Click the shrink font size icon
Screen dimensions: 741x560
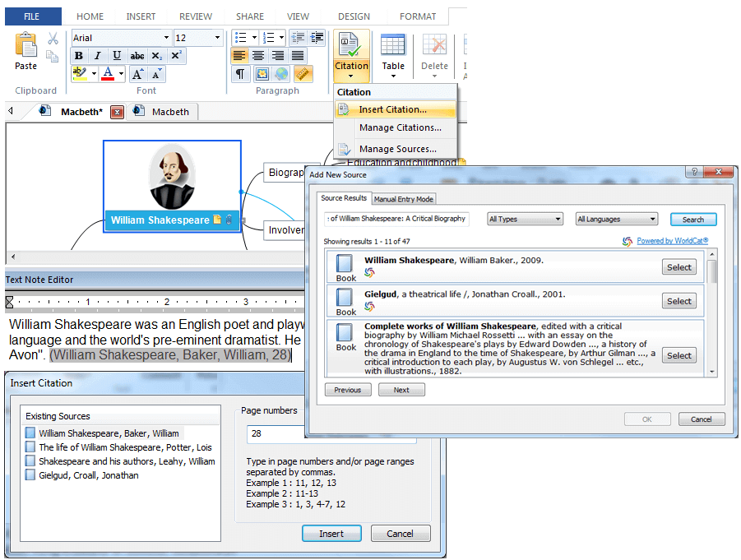156,74
